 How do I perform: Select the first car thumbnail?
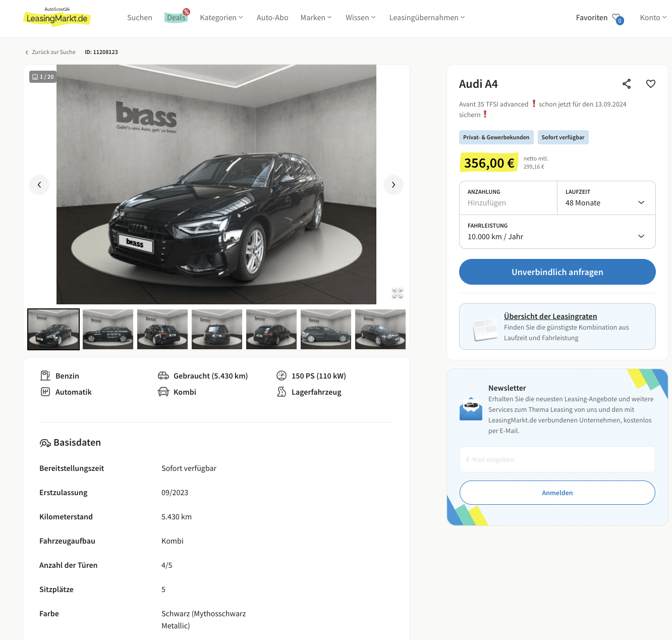53,329
